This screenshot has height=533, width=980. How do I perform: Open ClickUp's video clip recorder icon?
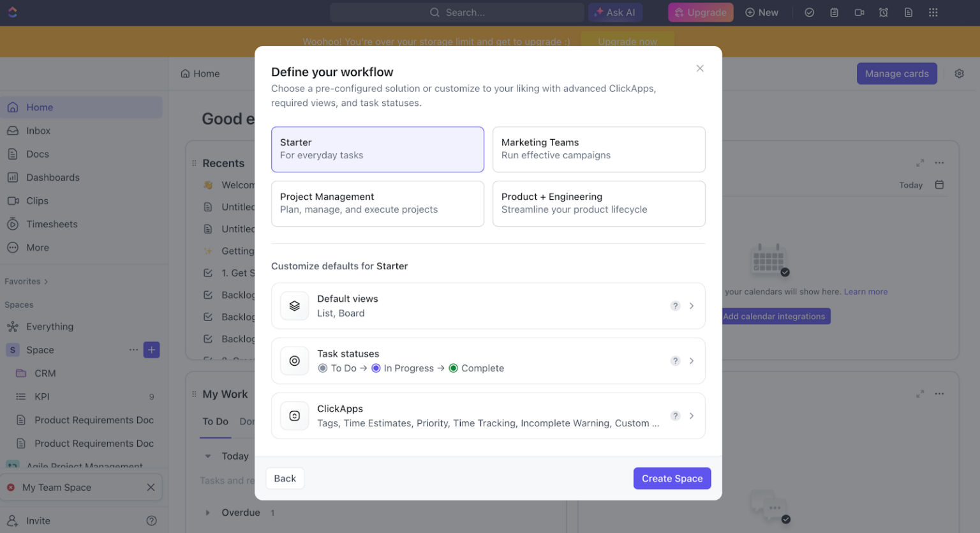[859, 12]
